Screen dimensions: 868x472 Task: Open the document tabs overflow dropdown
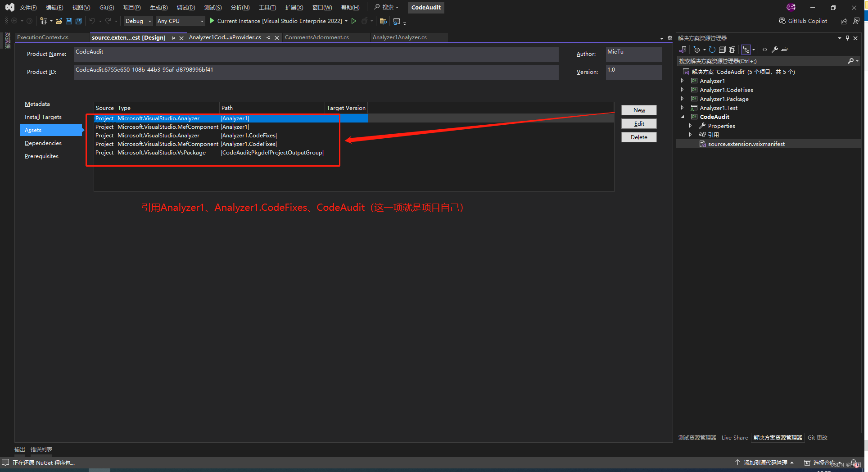tap(661, 38)
